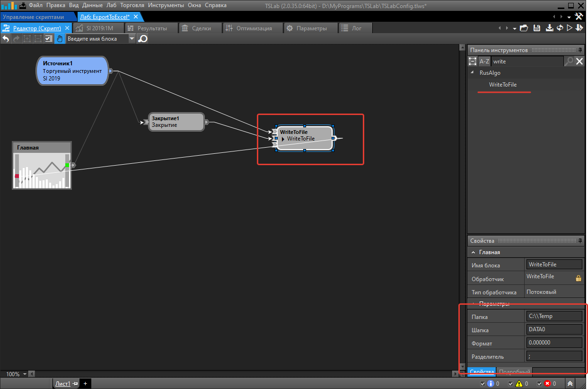Click the magnifier search block button
Screen dimensions: 588x389
(142, 39)
